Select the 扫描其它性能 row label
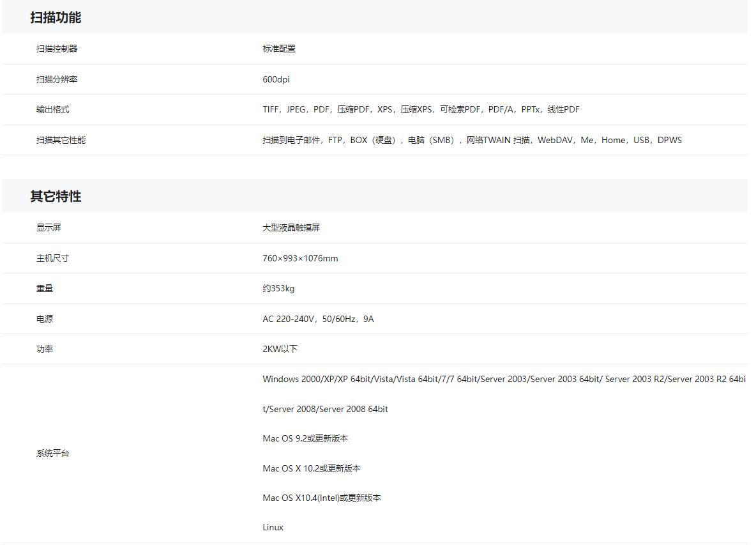This screenshot has width=756, height=545. [61, 140]
